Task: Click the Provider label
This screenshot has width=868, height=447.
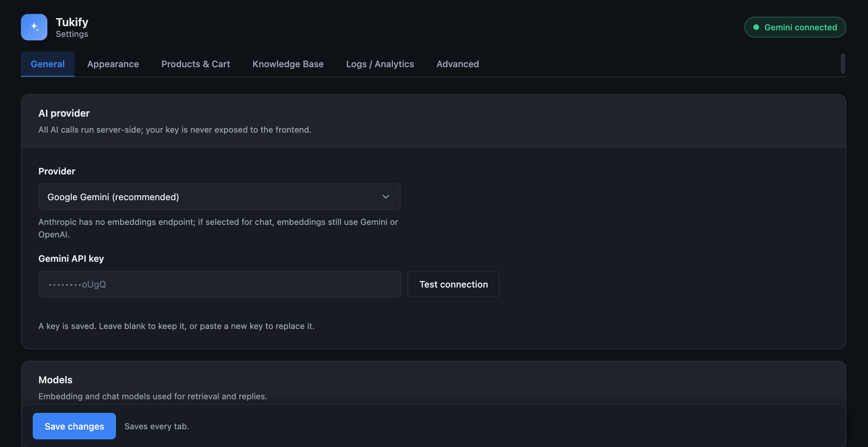Action: (57, 171)
